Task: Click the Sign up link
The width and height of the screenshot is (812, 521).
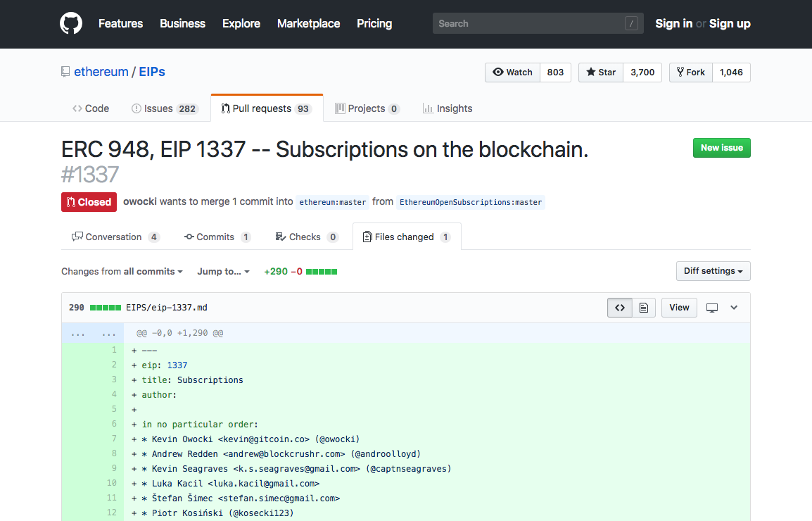Action: coord(730,23)
